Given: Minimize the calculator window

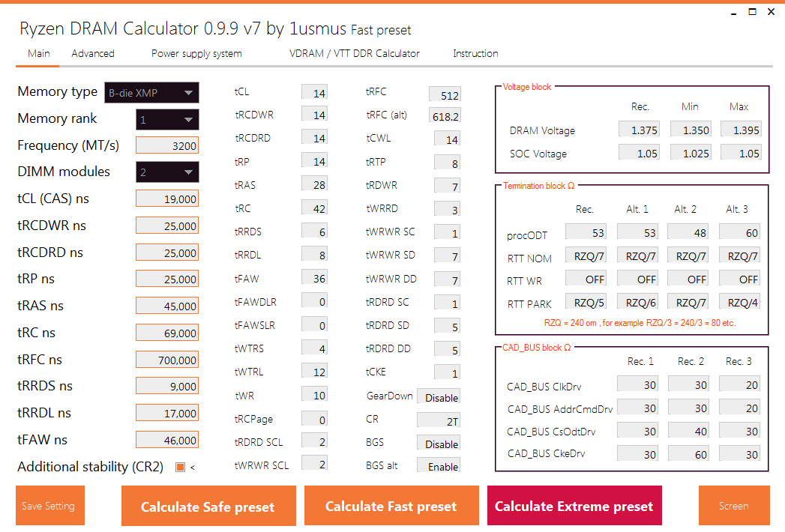Looking at the screenshot, I should pos(733,13).
